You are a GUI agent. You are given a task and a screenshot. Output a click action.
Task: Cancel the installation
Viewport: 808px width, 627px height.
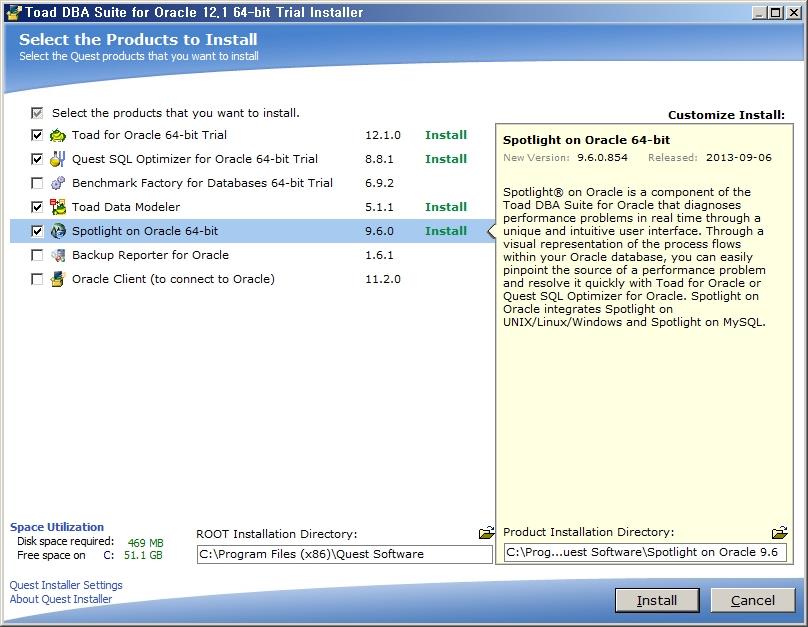[x=752, y=600]
